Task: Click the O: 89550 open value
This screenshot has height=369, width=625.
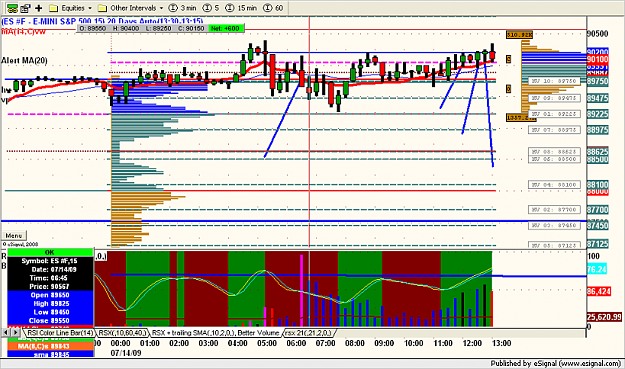Action: [x=92, y=28]
